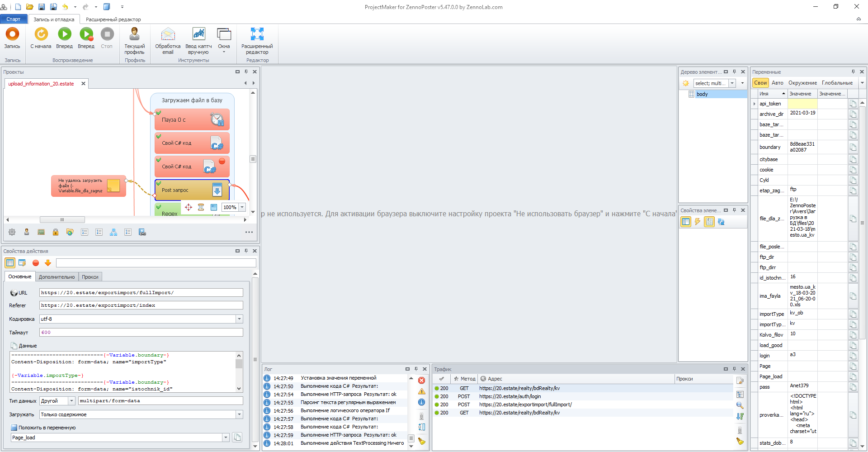
Task: Click the sun icon in element tree panel
Action: click(x=686, y=83)
